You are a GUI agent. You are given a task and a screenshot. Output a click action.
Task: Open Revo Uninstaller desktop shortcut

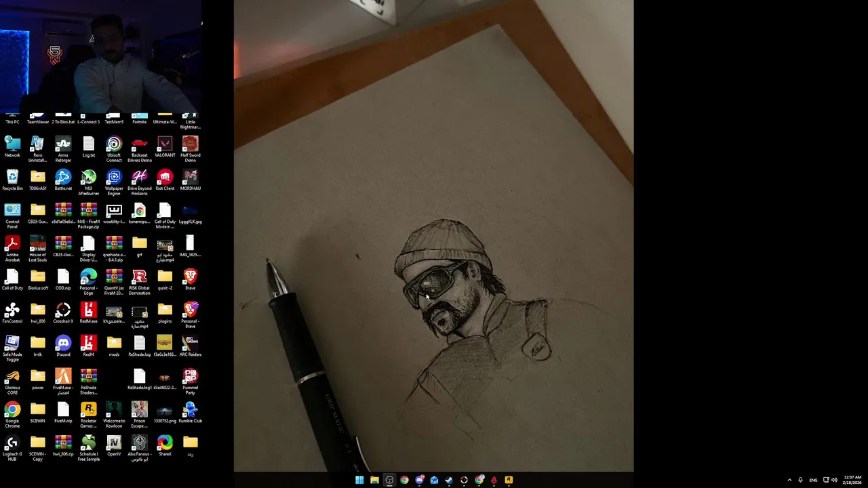(38, 149)
